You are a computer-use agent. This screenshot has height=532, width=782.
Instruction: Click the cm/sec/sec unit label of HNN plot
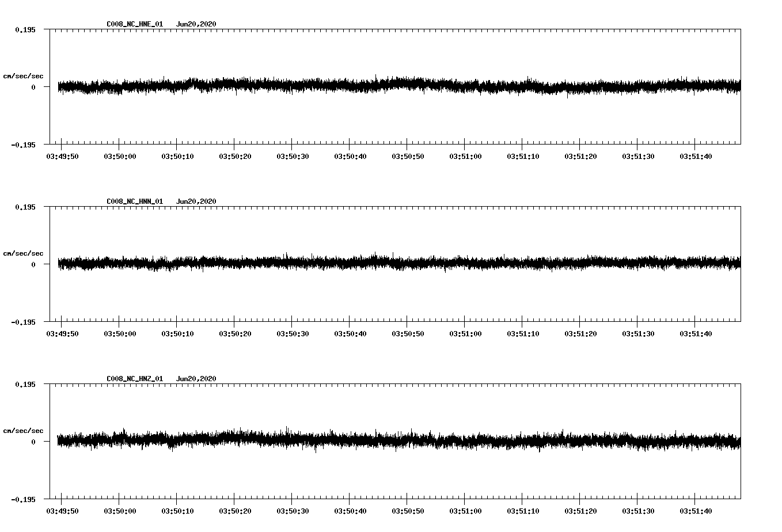[23, 253]
